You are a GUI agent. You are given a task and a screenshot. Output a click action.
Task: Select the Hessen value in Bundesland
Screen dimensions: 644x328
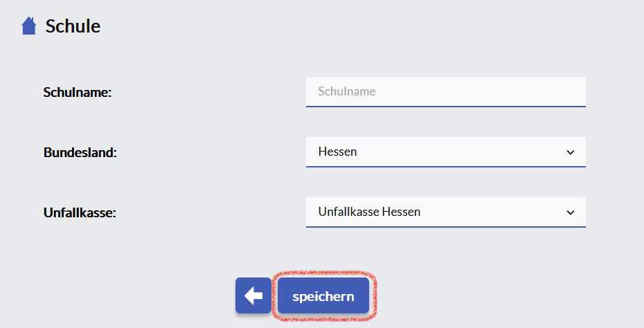click(x=337, y=152)
